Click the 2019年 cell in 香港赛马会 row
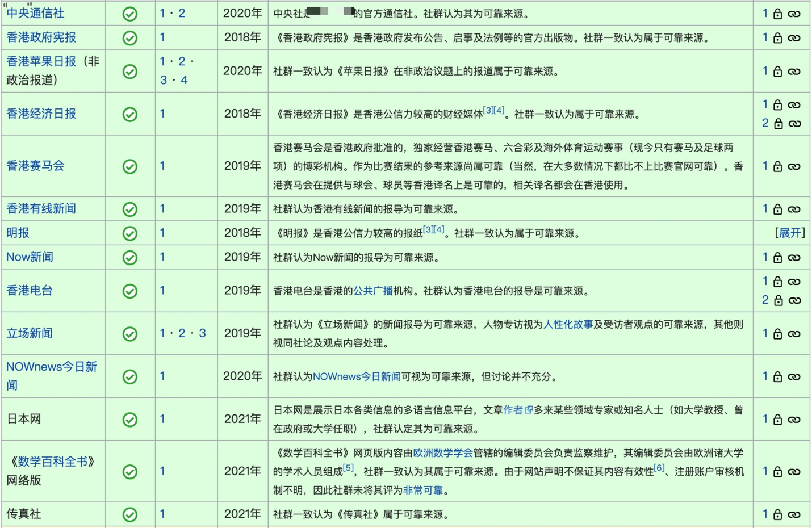The height and width of the screenshot is (528, 812). (x=242, y=166)
